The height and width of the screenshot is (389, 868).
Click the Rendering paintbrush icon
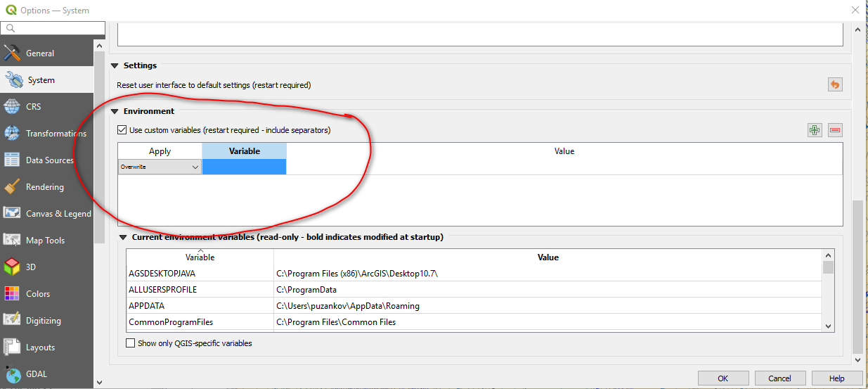click(x=12, y=187)
